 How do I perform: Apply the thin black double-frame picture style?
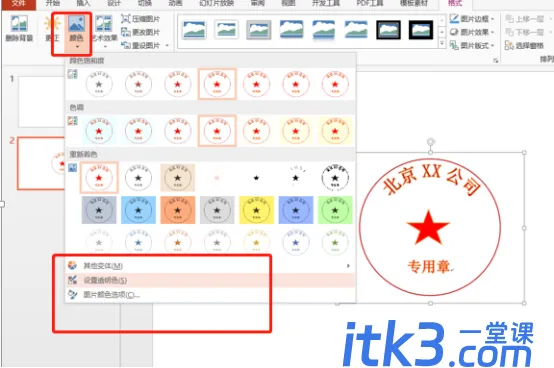(x=388, y=30)
